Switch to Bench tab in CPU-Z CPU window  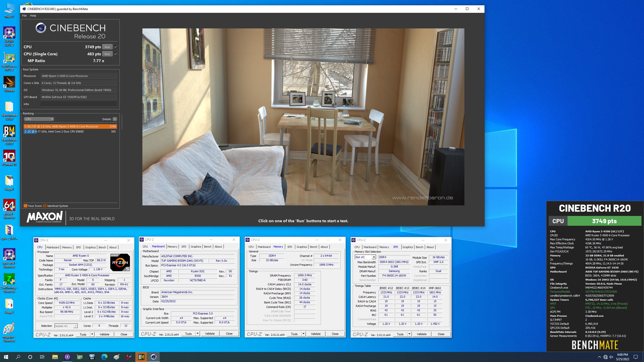click(102, 247)
